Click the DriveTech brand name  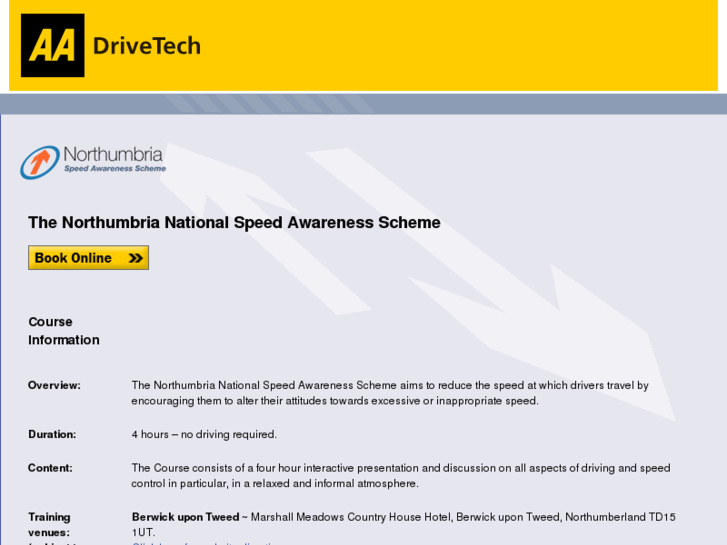(x=147, y=46)
